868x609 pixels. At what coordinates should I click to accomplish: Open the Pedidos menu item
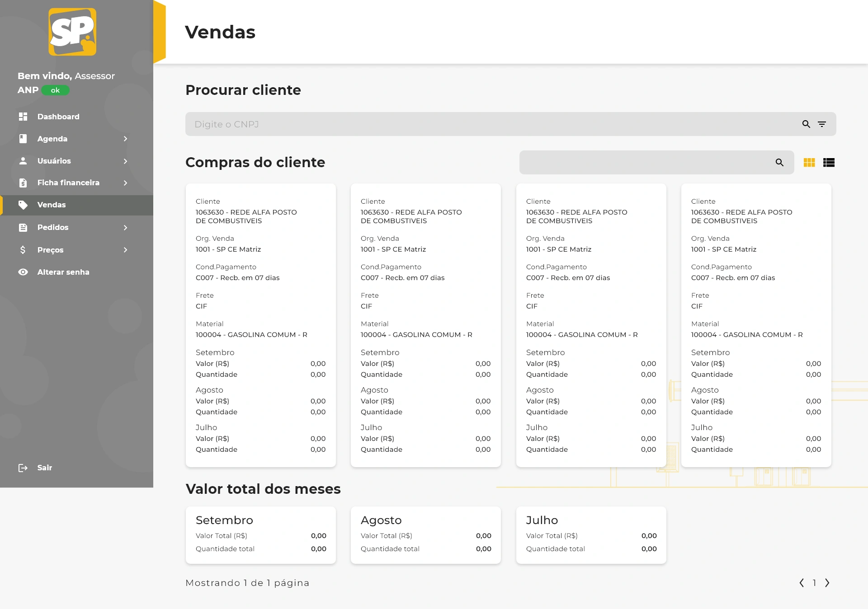tap(53, 228)
